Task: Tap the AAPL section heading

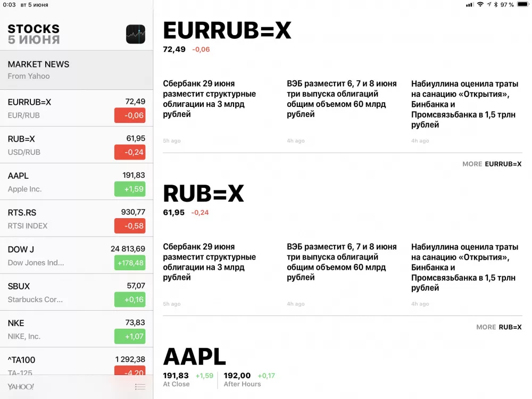Action: 194,357
